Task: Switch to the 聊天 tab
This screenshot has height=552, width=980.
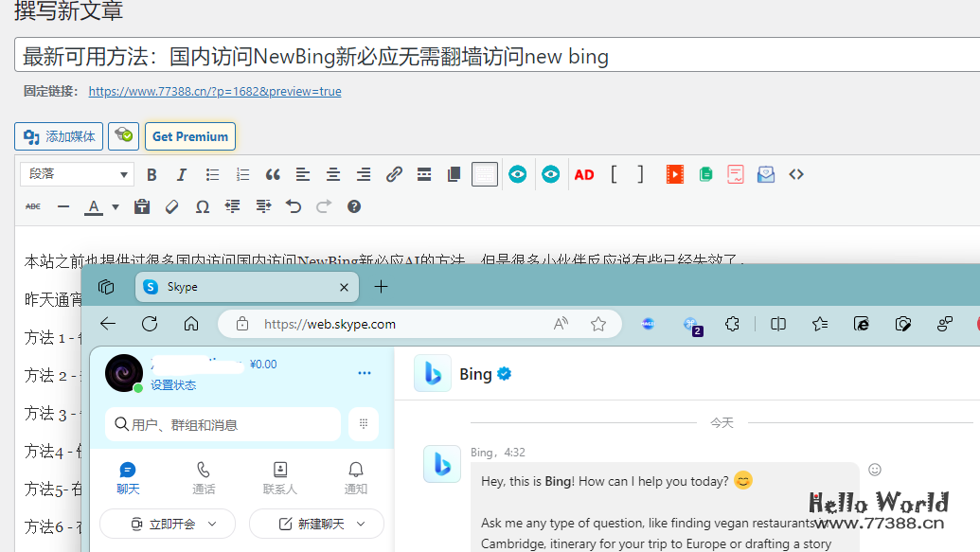Action: 128,478
